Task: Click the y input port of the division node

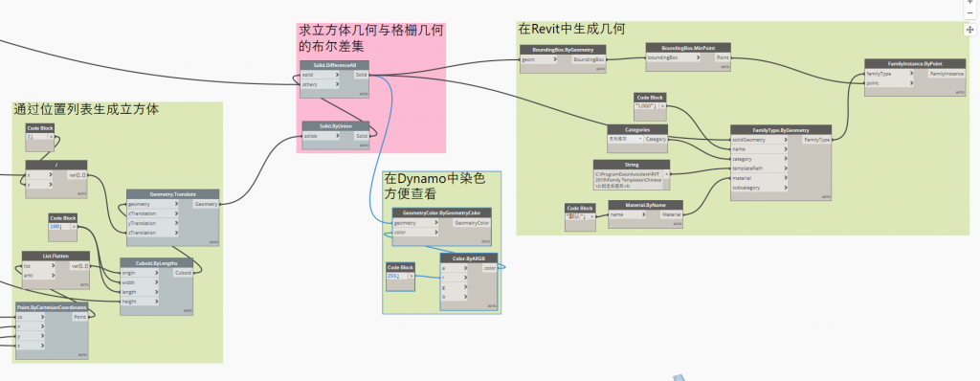Action: (39, 185)
